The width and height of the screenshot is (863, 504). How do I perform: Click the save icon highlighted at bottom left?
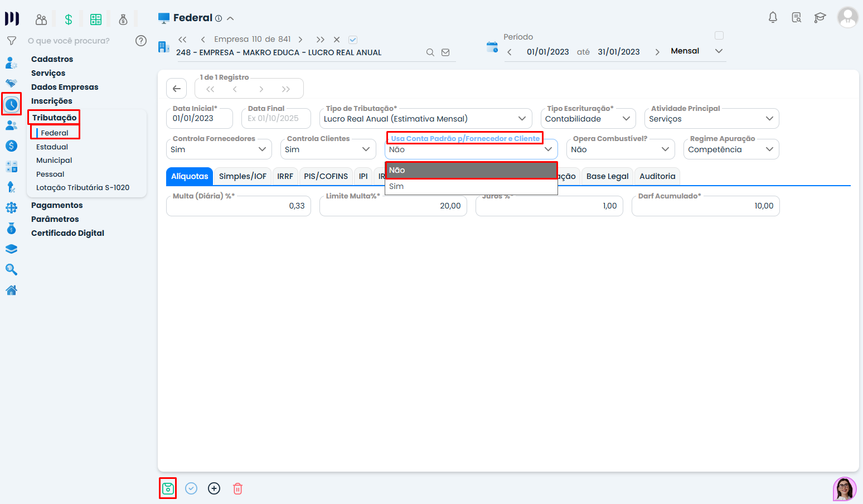point(167,488)
